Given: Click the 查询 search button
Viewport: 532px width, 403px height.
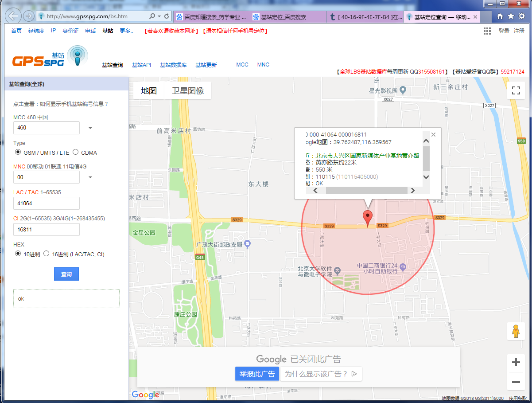Looking at the screenshot, I should click(x=66, y=274).
